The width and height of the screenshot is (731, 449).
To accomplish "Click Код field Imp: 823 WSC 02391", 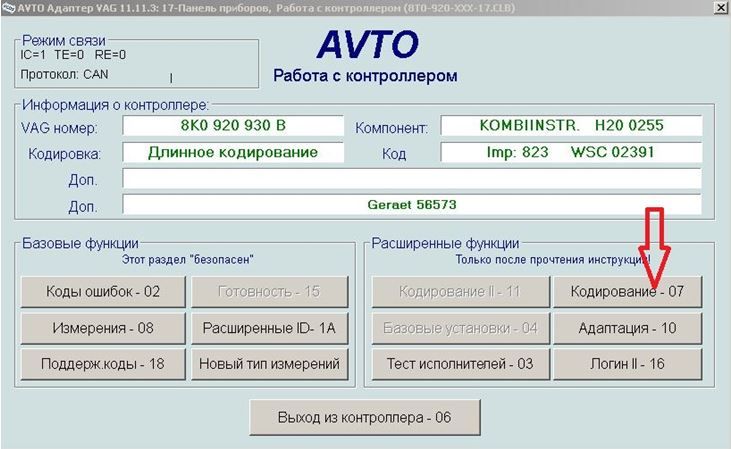I will point(571,152).
